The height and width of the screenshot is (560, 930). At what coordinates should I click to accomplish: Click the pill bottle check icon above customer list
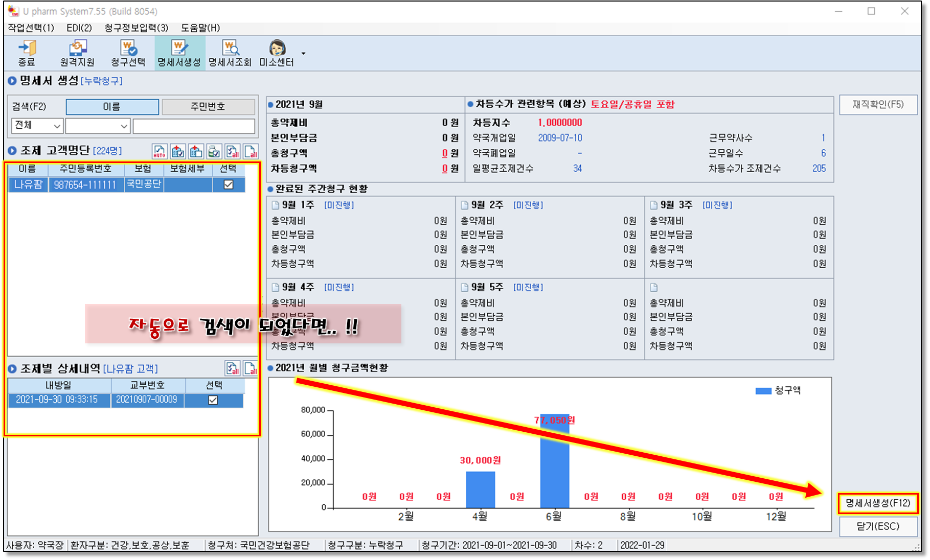coord(215,151)
